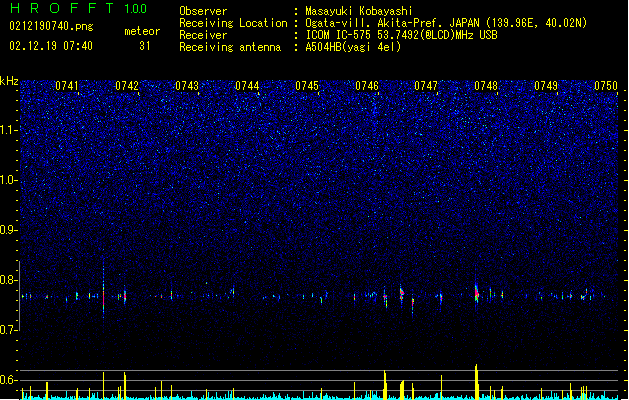629x400 pixels.
Task: Click the Receiver label
Action: point(203,35)
